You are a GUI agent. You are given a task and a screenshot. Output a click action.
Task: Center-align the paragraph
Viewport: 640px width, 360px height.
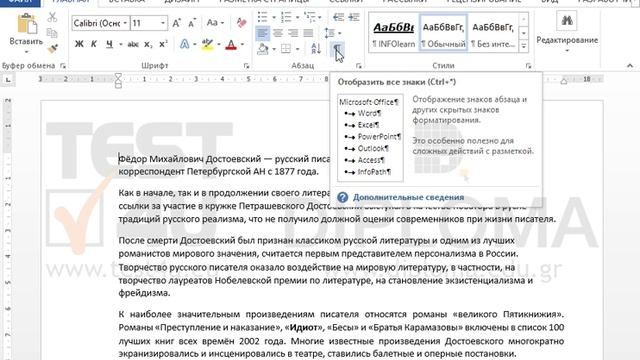[x=278, y=33]
